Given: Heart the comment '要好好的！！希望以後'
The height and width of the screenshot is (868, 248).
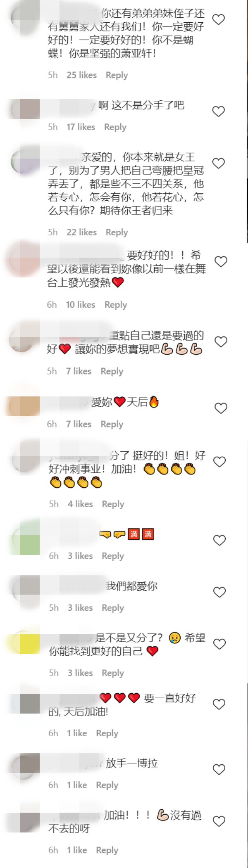Looking at the screenshot, I should point(221,261).
